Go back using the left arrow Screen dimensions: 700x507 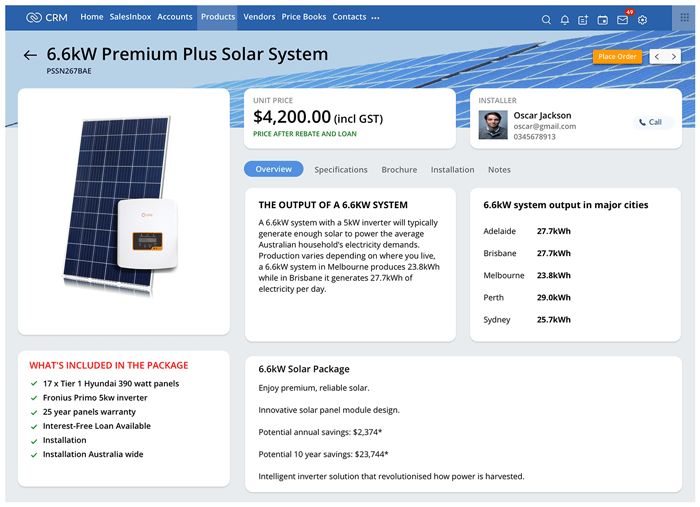pyautogui.click(x=30, y=56)
